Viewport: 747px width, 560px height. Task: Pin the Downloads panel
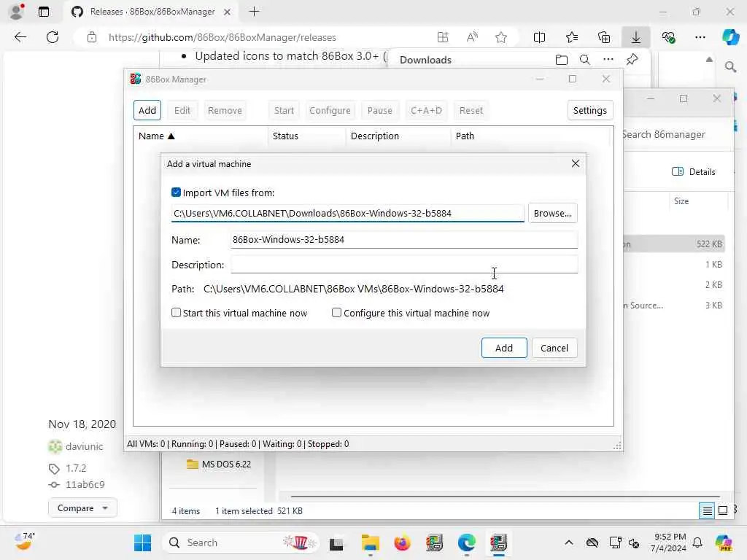[632, 60]
